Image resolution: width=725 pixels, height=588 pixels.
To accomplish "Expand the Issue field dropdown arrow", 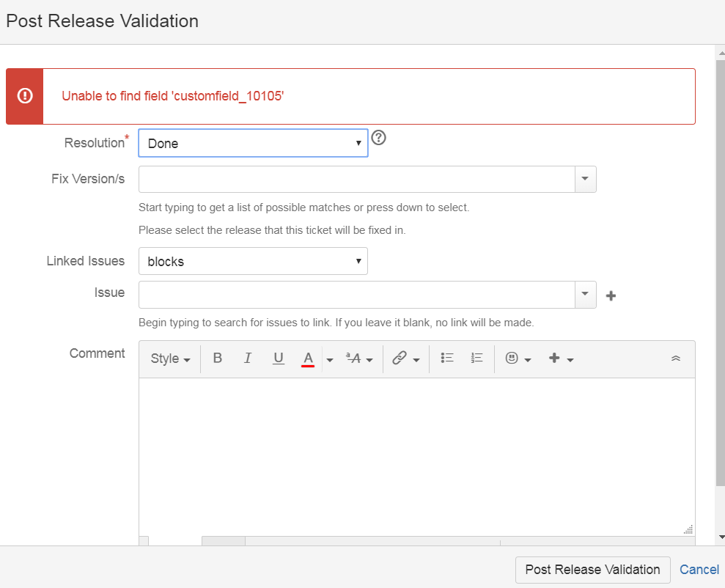I will click(x=585, y=294).
